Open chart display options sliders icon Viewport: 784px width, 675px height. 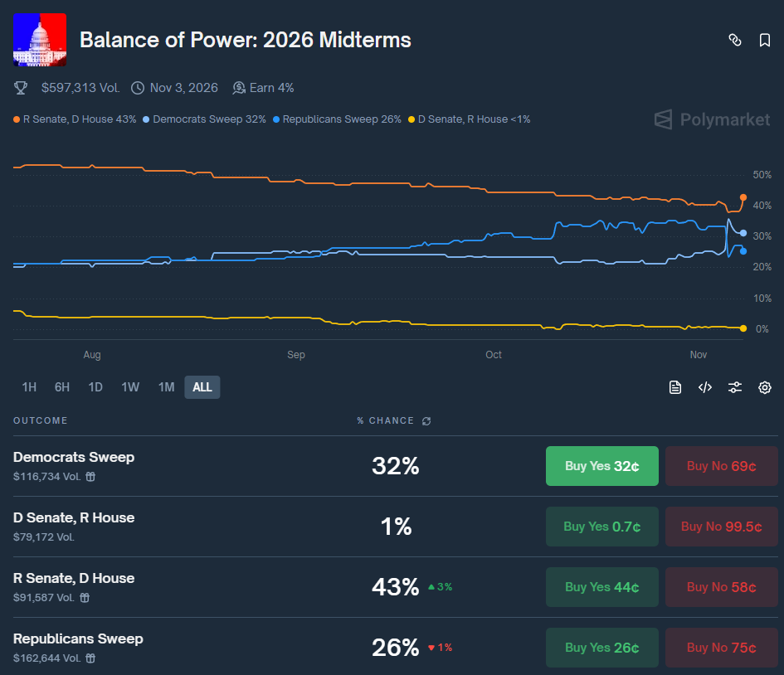735,387
